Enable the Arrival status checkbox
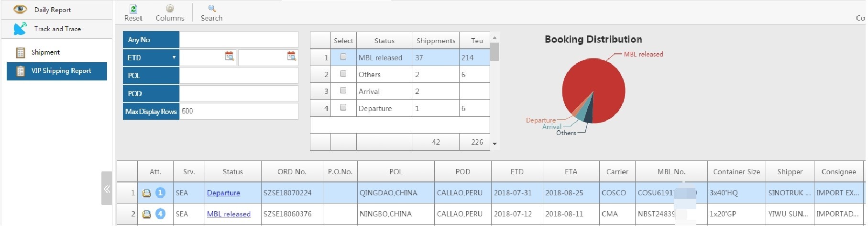The image size is (868, 226). pyautogui.click(x=343, y=90)
